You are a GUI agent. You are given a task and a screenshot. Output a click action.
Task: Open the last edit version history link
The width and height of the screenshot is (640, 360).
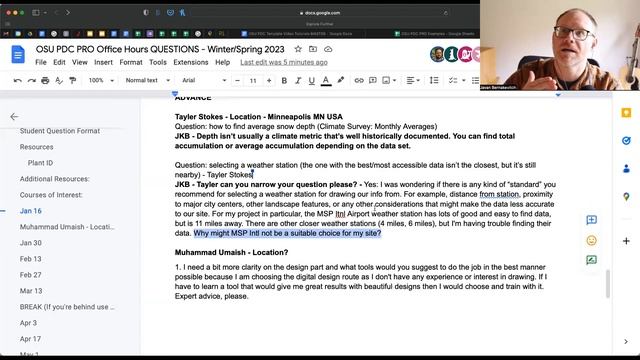tap(284, 62)
